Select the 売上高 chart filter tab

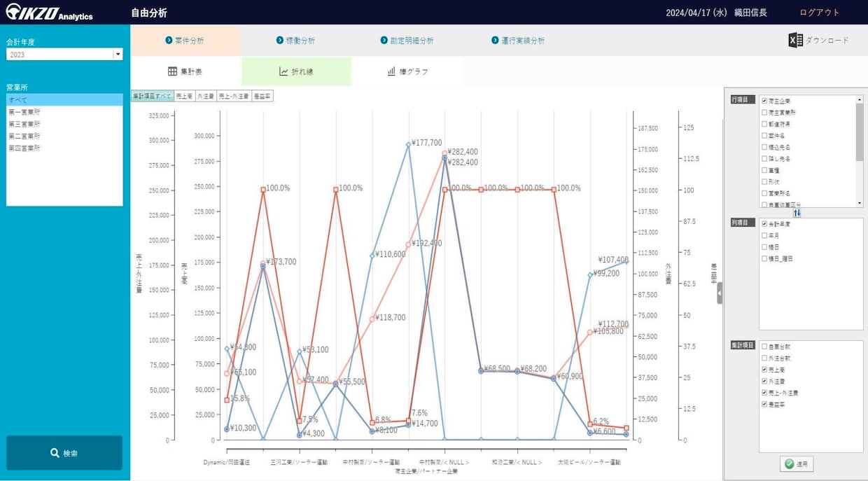(184, 96)
